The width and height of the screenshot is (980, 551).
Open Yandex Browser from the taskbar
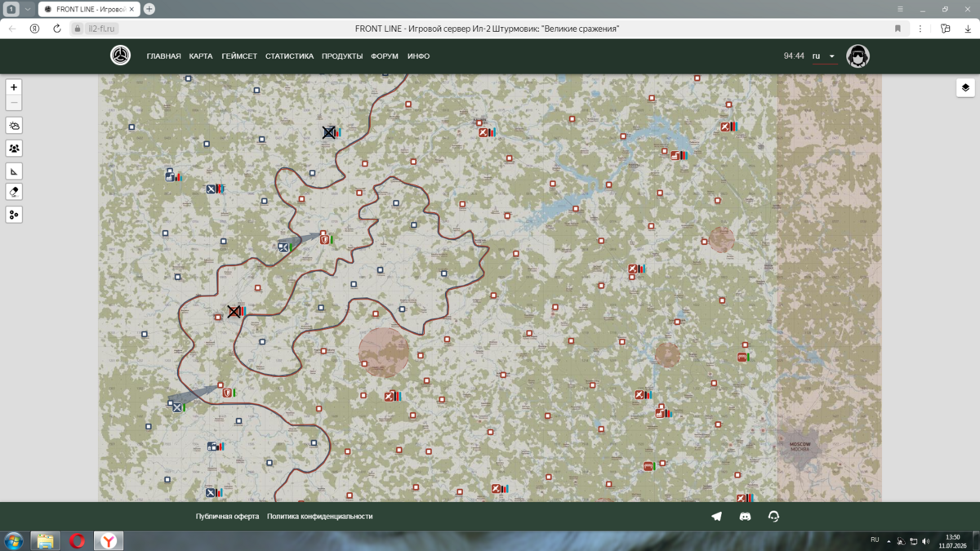click(108, 540)
